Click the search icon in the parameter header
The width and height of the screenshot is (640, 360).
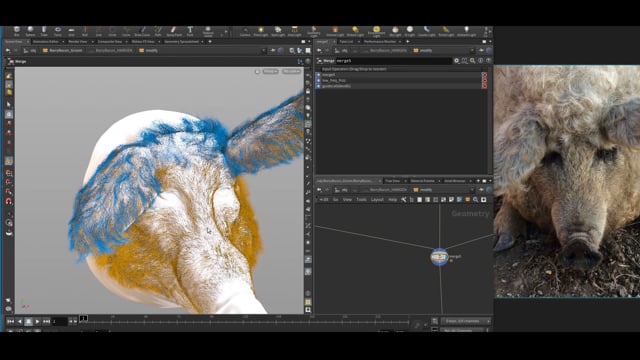pyautogui.click(x=473, y=61)
